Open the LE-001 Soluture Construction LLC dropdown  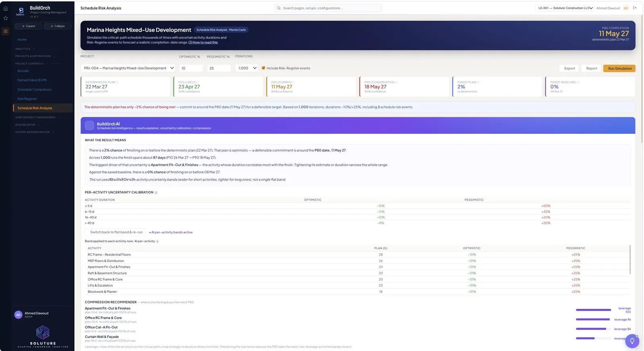(x=565, y=8)
